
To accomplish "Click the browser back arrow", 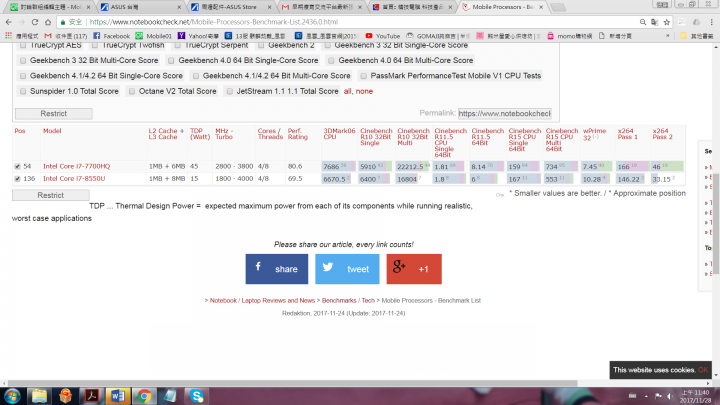I will click(x=9, y=22).
